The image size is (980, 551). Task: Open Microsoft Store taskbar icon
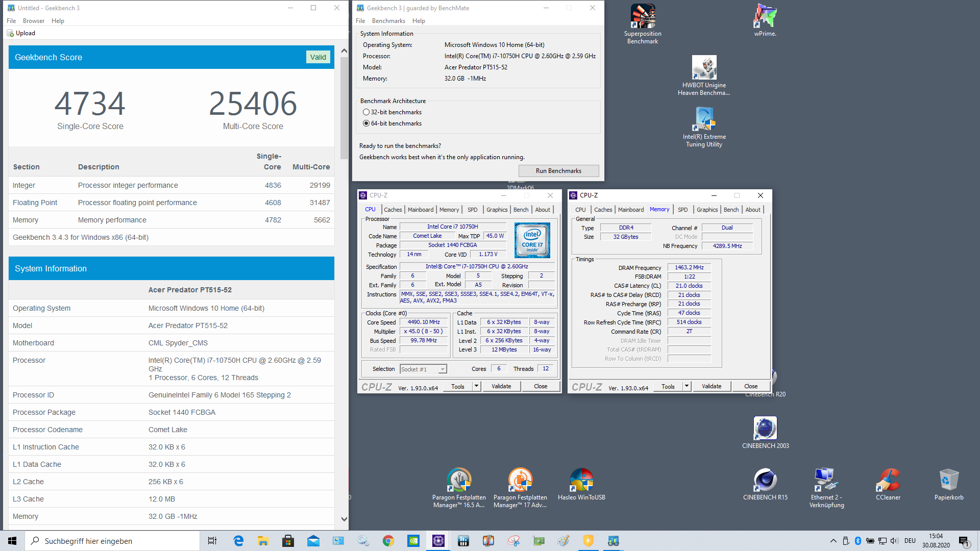[288, 541]
